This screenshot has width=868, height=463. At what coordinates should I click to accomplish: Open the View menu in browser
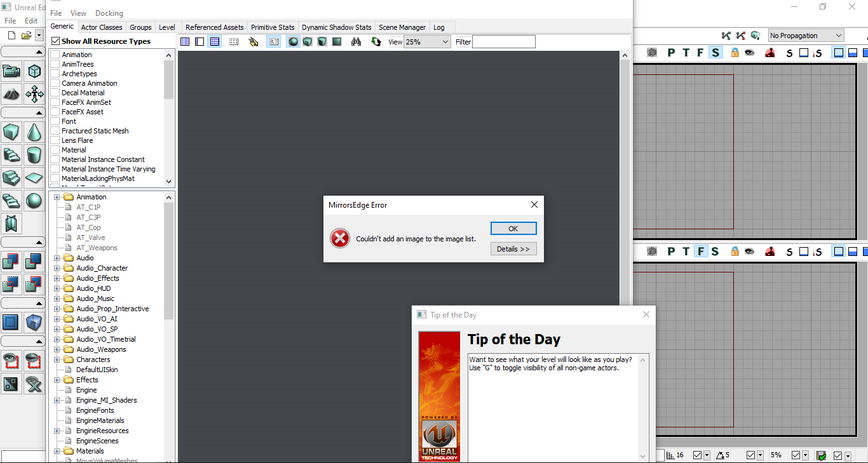[79, 13]
